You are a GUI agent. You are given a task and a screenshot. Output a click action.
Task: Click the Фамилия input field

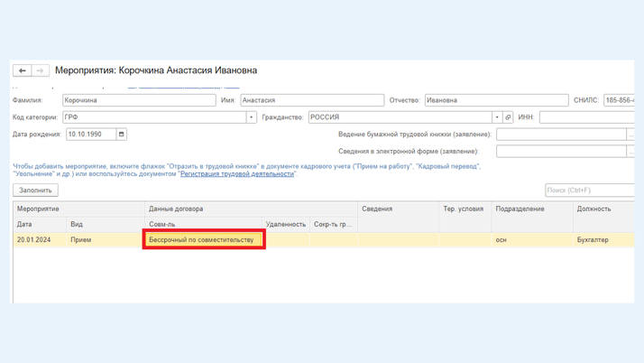click(x=139, y=100)
